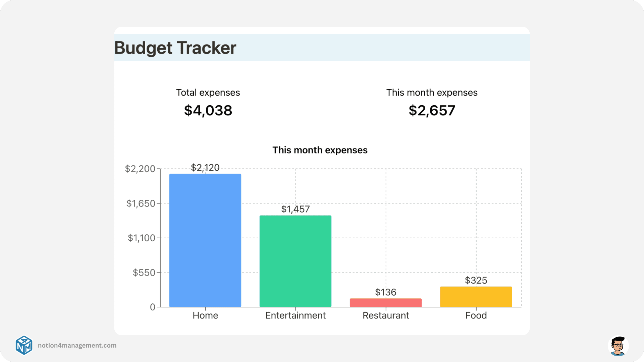This screenshot has height=362, width=644.
Task: Expand the chart title This month expenses
Action: click(x=320, y=150)
